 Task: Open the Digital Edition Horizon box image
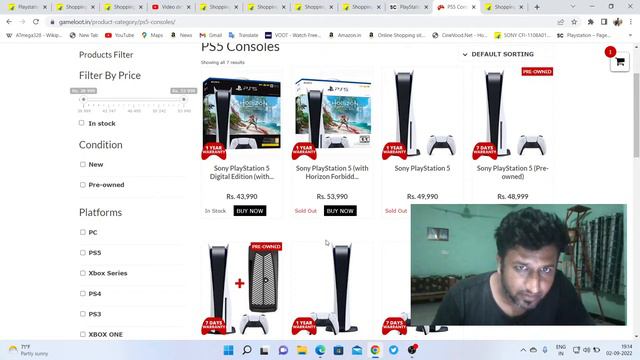(x=242, y=114)
